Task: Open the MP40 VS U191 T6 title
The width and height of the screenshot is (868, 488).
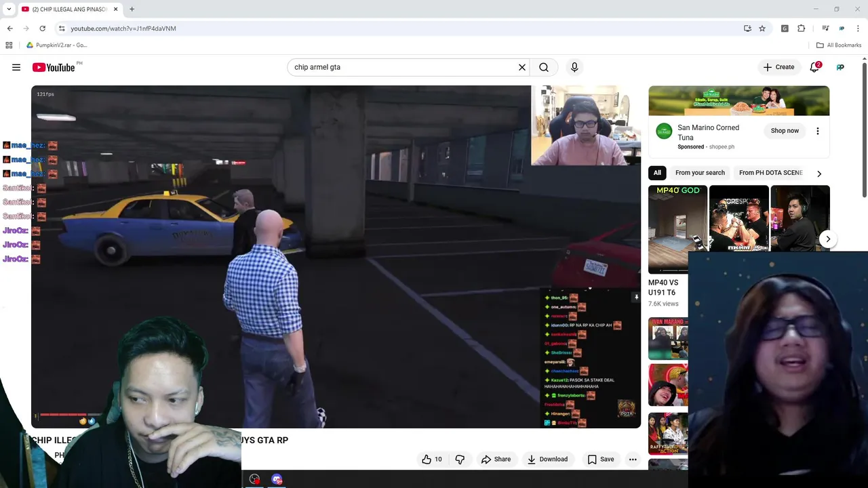Action: coord(663,287)
